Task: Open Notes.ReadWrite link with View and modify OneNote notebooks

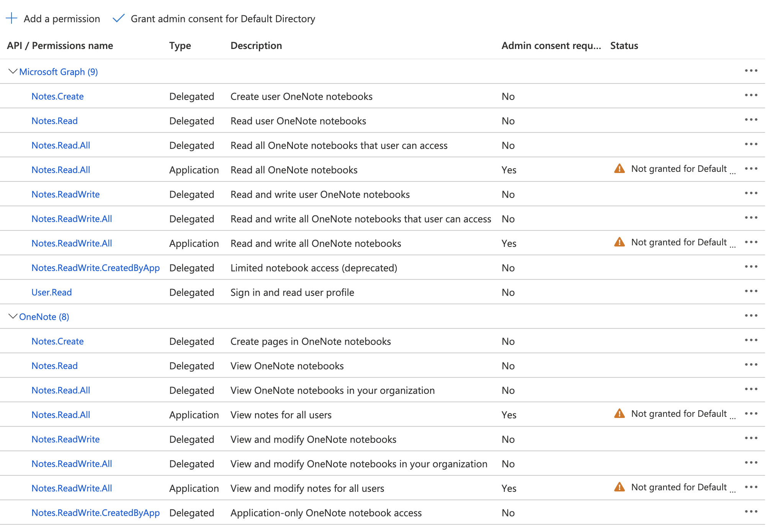Action: tap(65, 439)
